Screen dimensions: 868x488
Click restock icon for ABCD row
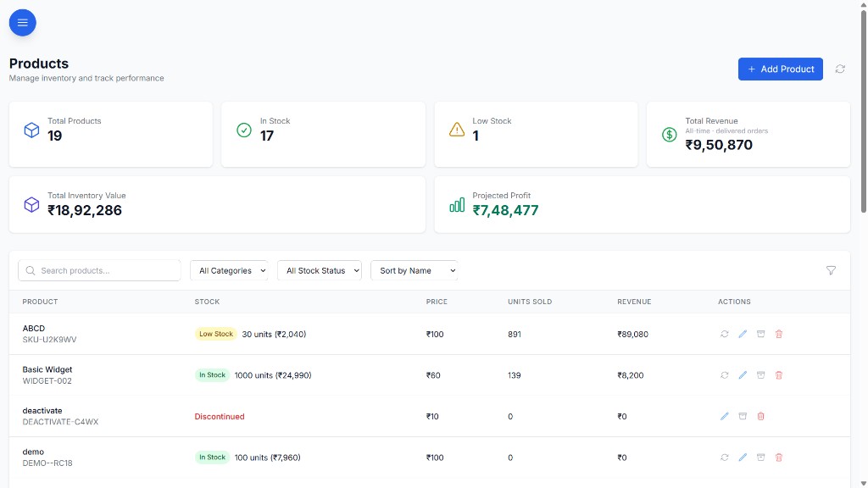[724, 334]
